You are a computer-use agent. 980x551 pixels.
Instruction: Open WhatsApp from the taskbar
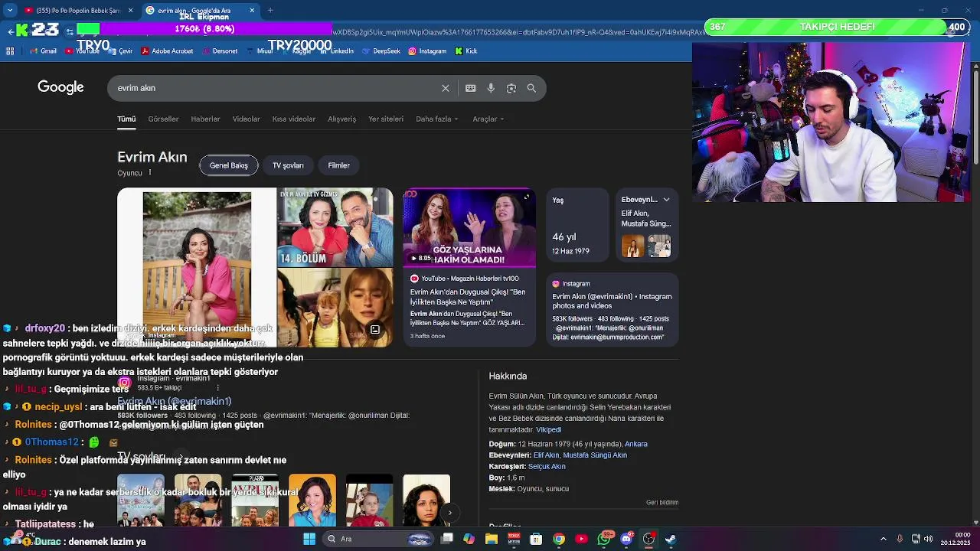click(x=604, y=539)
